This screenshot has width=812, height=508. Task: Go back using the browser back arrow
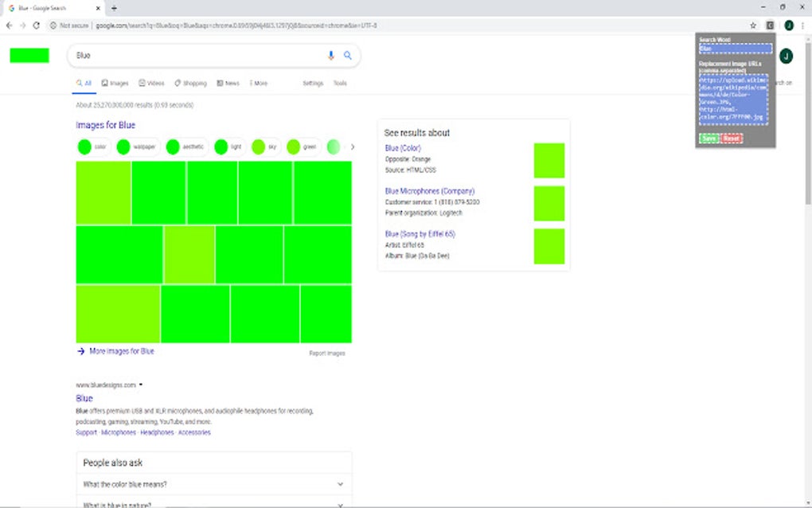tap(9, 25)
